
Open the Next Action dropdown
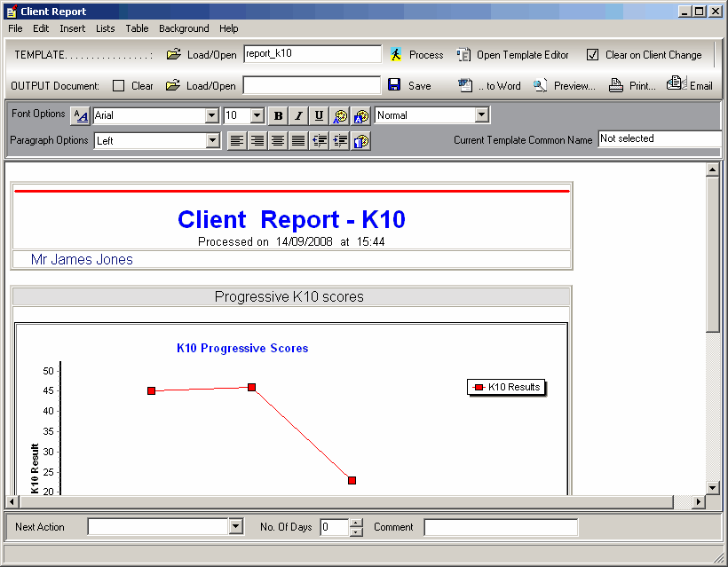click(235, 527)
